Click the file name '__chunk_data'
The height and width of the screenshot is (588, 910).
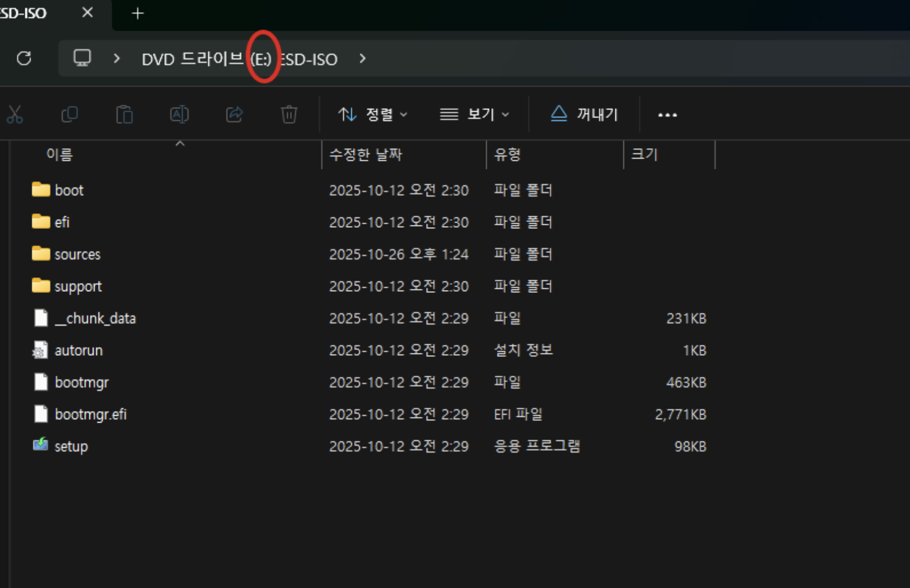(x=95, y=318)
